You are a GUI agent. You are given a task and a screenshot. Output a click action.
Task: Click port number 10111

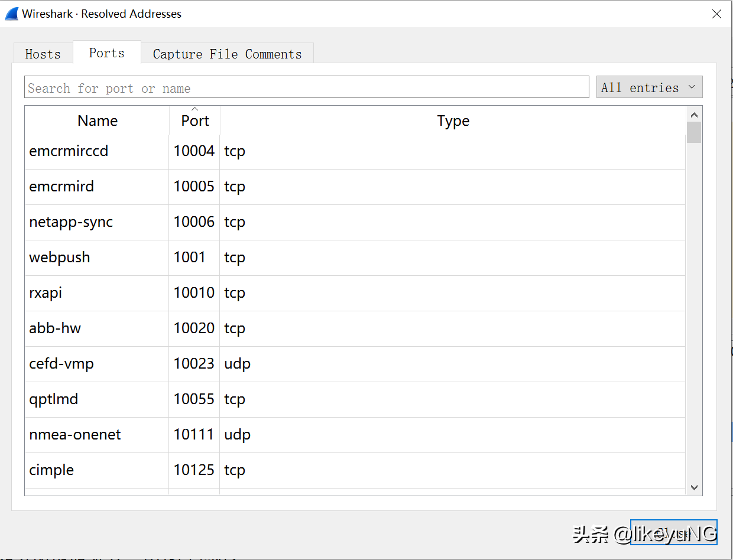[194, 435]
